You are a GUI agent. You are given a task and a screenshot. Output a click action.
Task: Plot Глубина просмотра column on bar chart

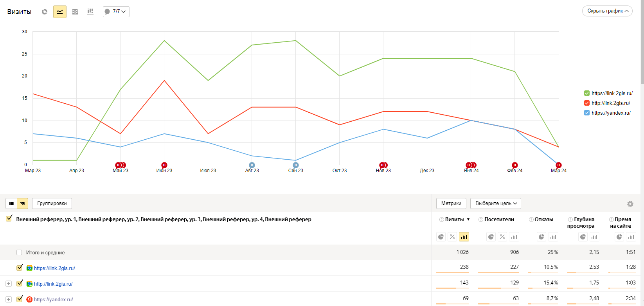click(594, 237)
